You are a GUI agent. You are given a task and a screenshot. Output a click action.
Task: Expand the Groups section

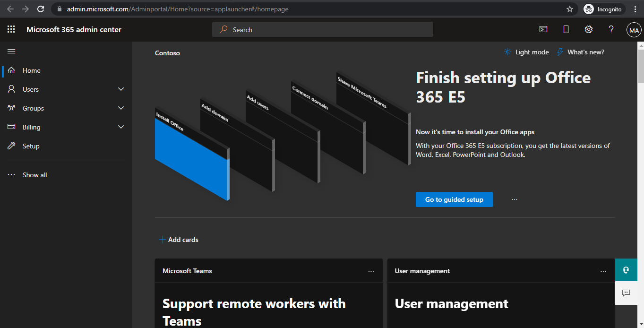(120, 108)
